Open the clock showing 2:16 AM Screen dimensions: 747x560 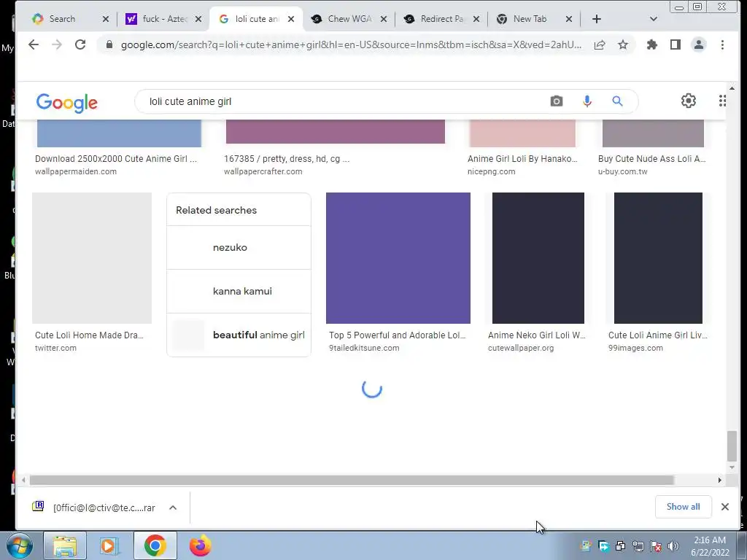(x=710, y=546)
